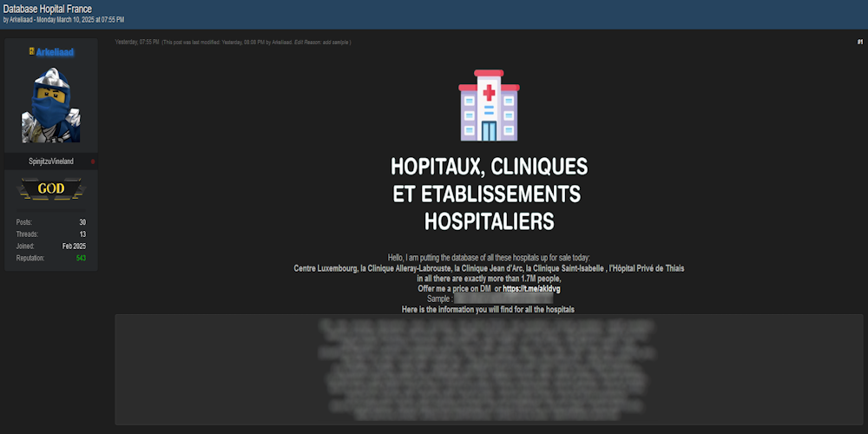Click the red offline status dot
The width and height of the screenshot is (868, 434).
click(93, 162)
